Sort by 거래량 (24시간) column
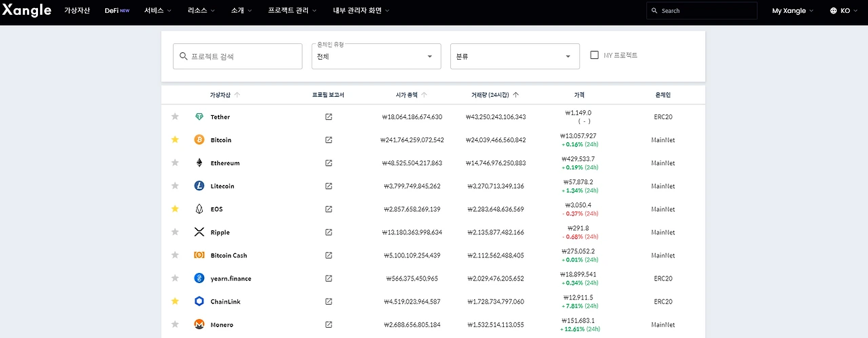The height and width of the screenshot is (338, 868). tap(496, 95)
